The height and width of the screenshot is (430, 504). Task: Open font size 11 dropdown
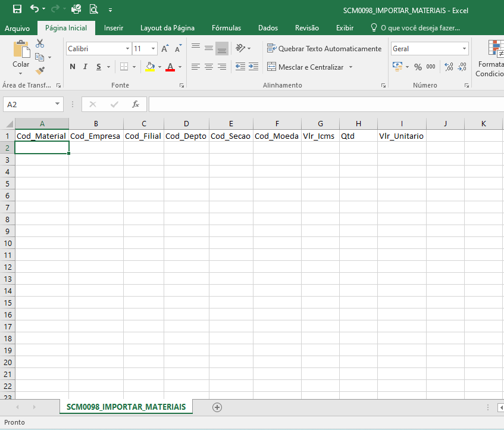click(154, 49)
